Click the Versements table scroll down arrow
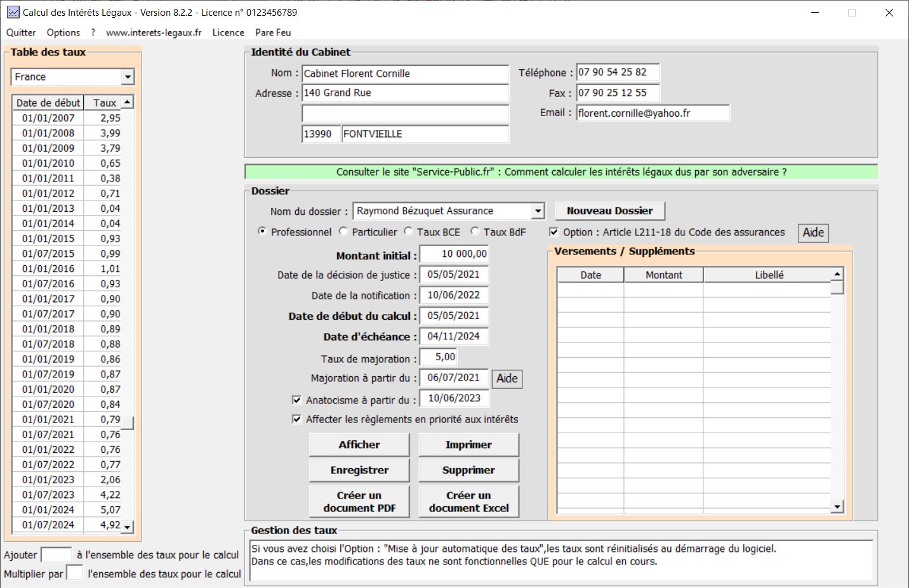 tap(837, 506)
